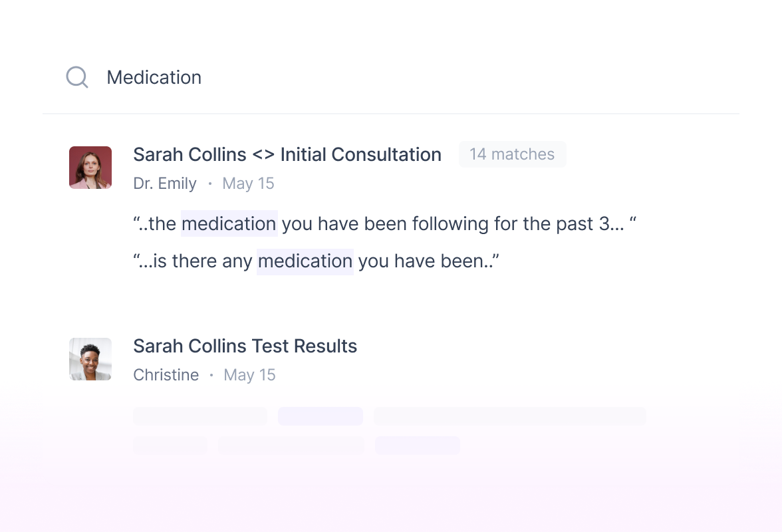
Task: Click the search magnifier icon
Action: point(77,77)
